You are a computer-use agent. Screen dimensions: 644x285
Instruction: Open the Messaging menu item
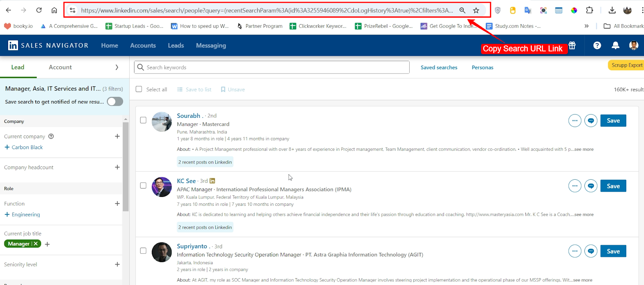tap(211, 45)
